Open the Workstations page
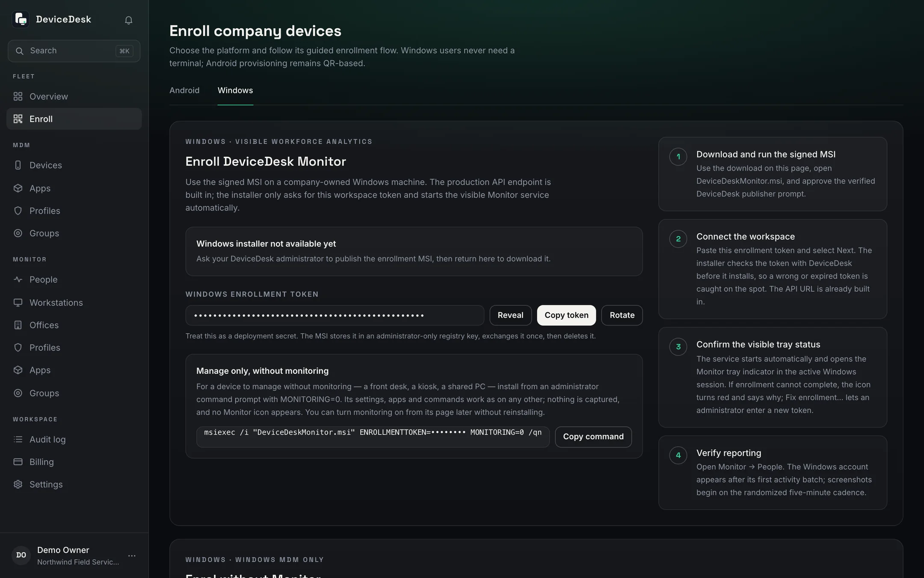Viewport: 924px width, 578px height. [x=74, y=303]
